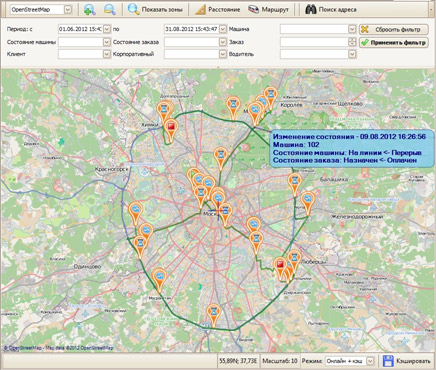Open the Маршрут route tool
The width and height of the screenshot is (436, 370).
[268, 10]
